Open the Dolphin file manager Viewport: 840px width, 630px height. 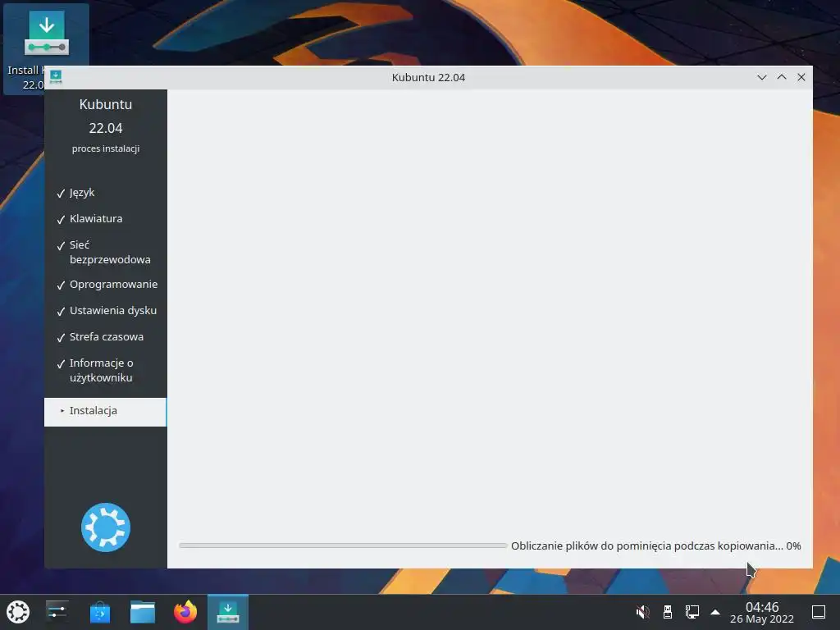143,612
